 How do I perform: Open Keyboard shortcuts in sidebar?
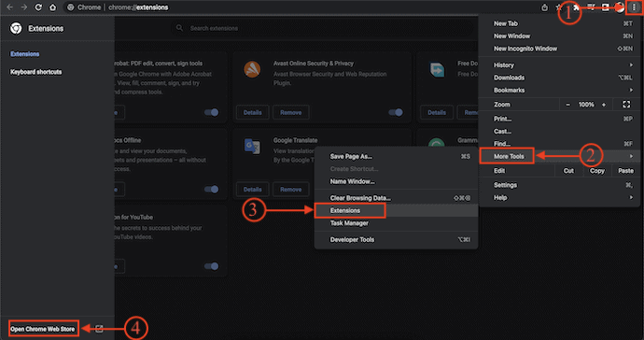[x=36, y=72]
